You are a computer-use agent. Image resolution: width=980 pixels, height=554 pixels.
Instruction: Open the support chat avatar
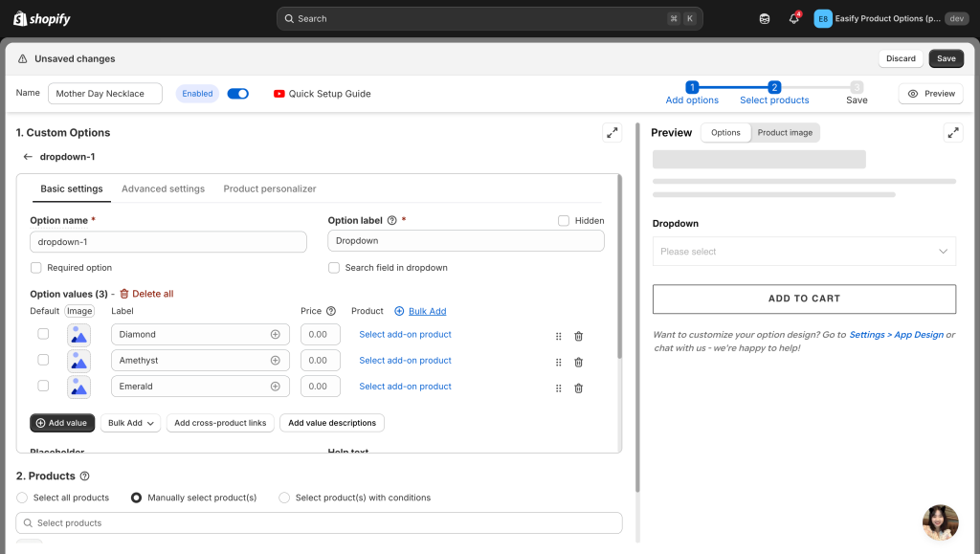click(940, 522)
